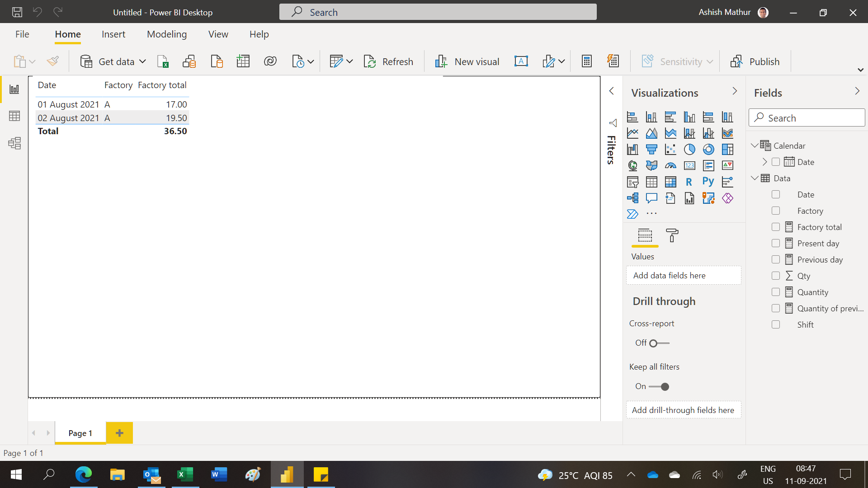This screenshot has height=488, width=868.
Task: Open the File menu
Action: (x=22, y=34)
